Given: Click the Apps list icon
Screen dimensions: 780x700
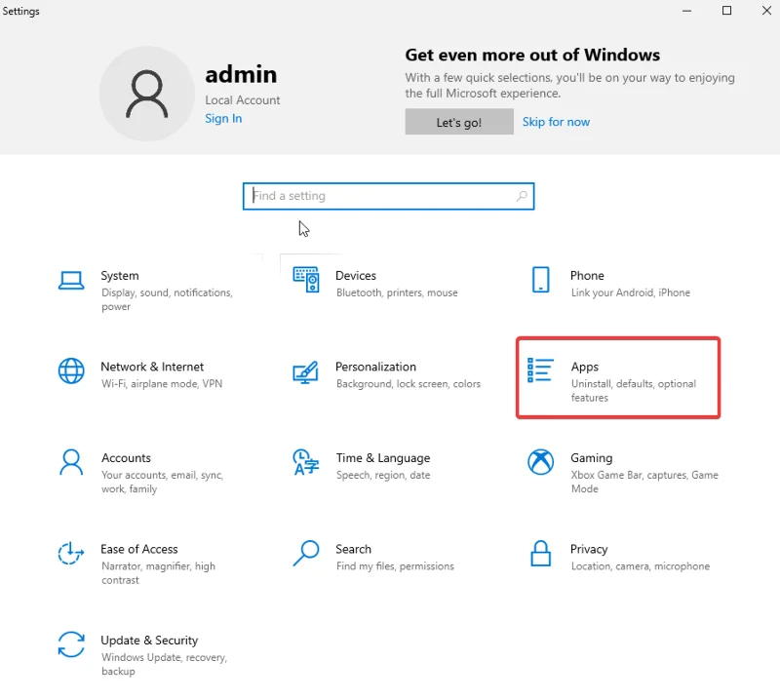Looking at the screenshot, I should tap(540, 370).
